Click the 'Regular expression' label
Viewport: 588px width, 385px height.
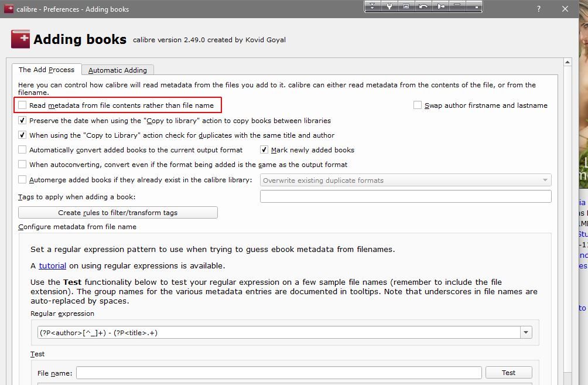tap(62, 314)
